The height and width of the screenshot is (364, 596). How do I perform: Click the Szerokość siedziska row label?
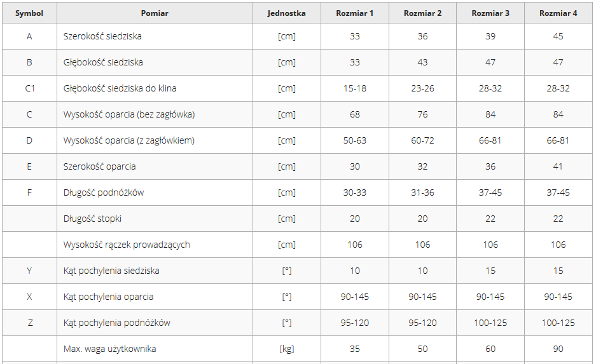[102, 36]
